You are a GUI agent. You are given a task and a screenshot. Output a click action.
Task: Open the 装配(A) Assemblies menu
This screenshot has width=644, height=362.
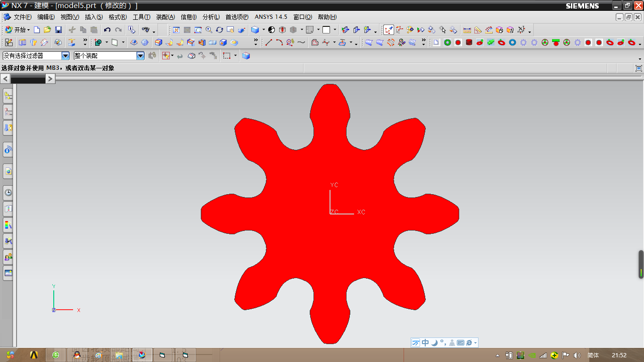165,17
